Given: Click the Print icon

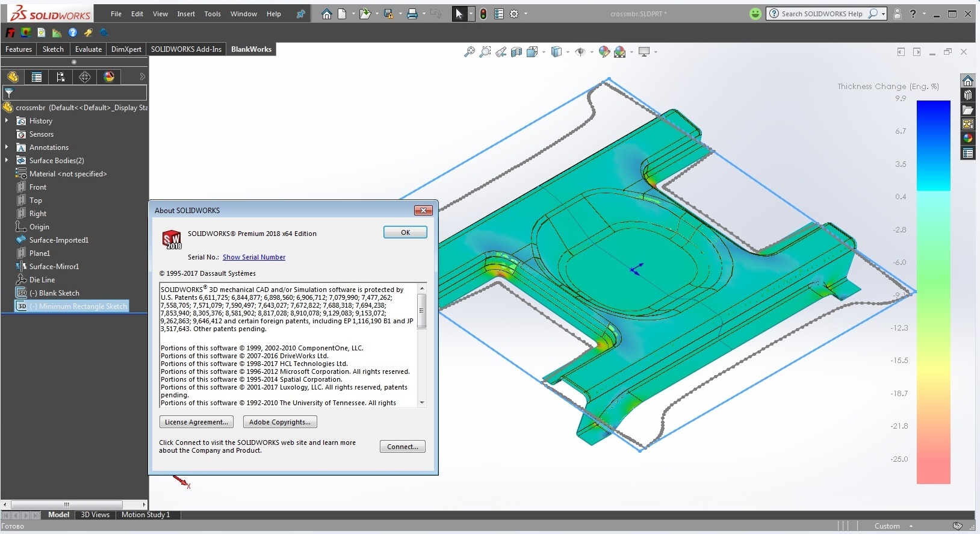Looking at the screenshot, I should 412,14.
